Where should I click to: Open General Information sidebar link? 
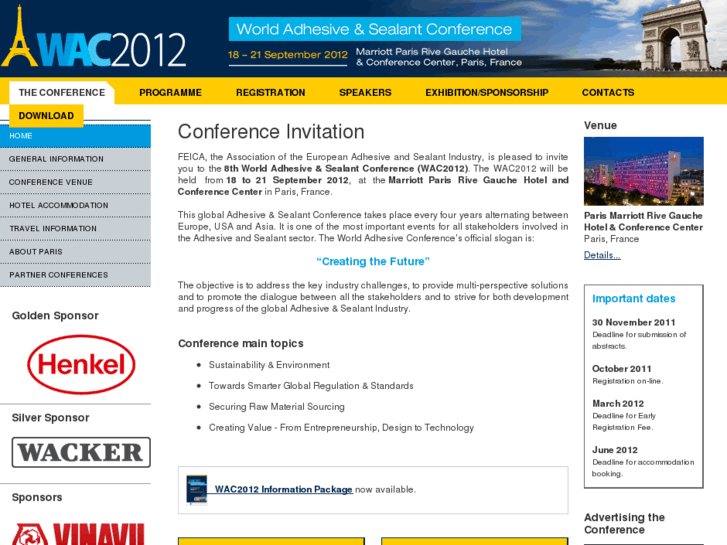[x=75, y=159]
